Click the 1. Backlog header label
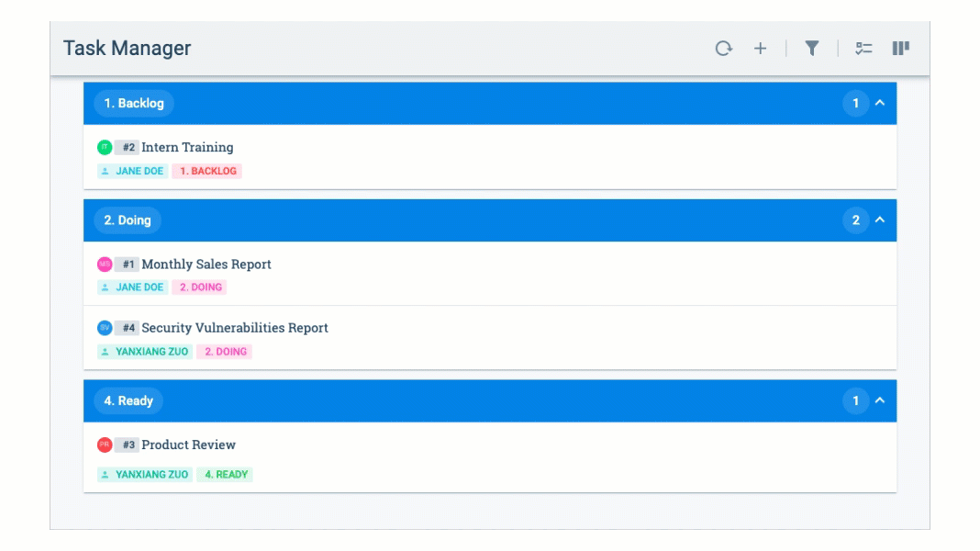The height and width of the screenshot is (551, 980). [134, 103]
